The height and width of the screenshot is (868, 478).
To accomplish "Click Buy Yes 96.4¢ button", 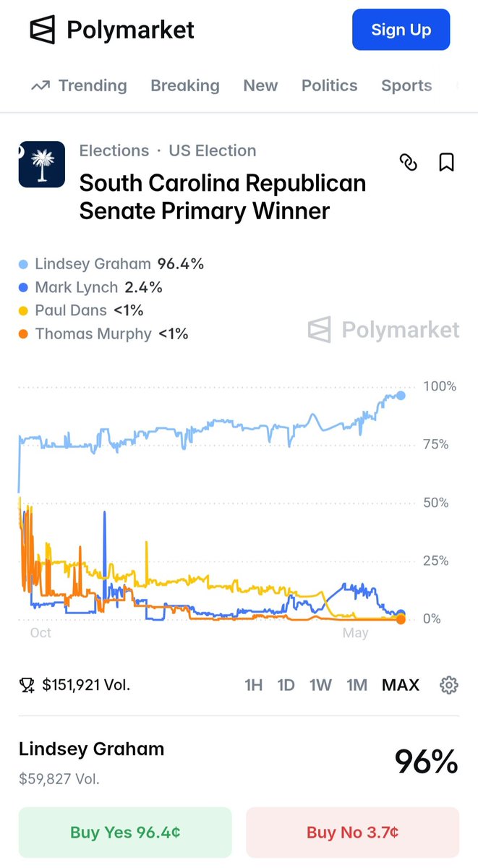I will pos(125,833).
